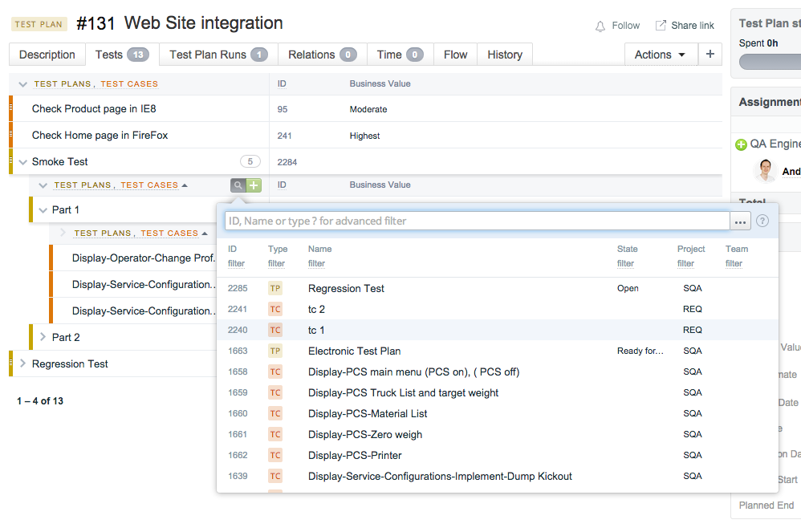Screen dimensions: 801x532
Task: Click the ID column header at top
Action: 282,83
